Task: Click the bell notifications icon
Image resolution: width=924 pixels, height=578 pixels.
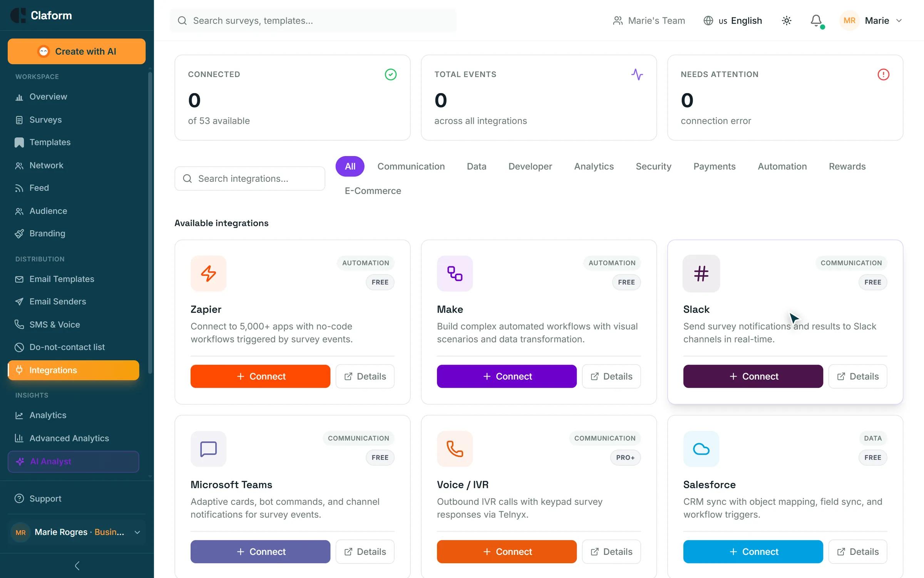Action: pos(816,20)
